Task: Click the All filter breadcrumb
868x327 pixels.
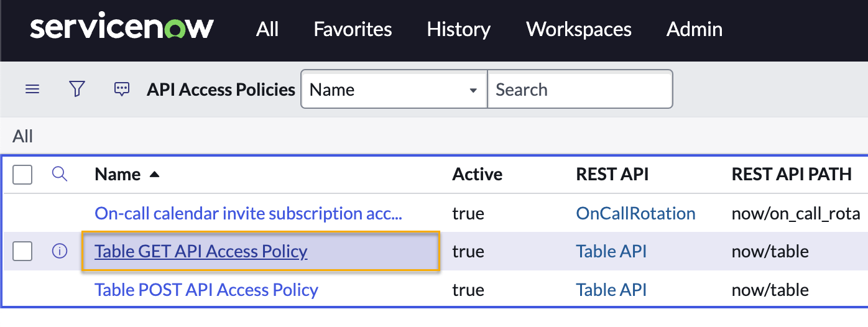Action: pyautogui.click(x=22, y=136)
